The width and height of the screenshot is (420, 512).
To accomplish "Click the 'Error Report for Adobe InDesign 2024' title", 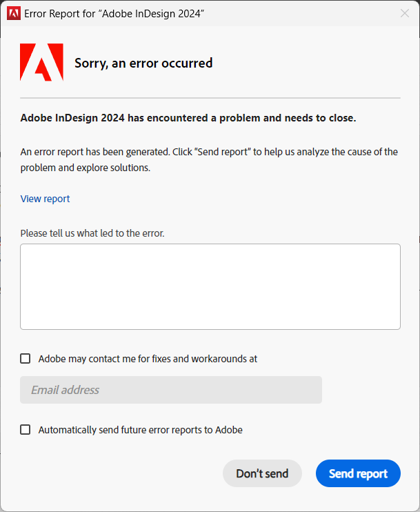I will pyautogui.click(x=114, y=14).
